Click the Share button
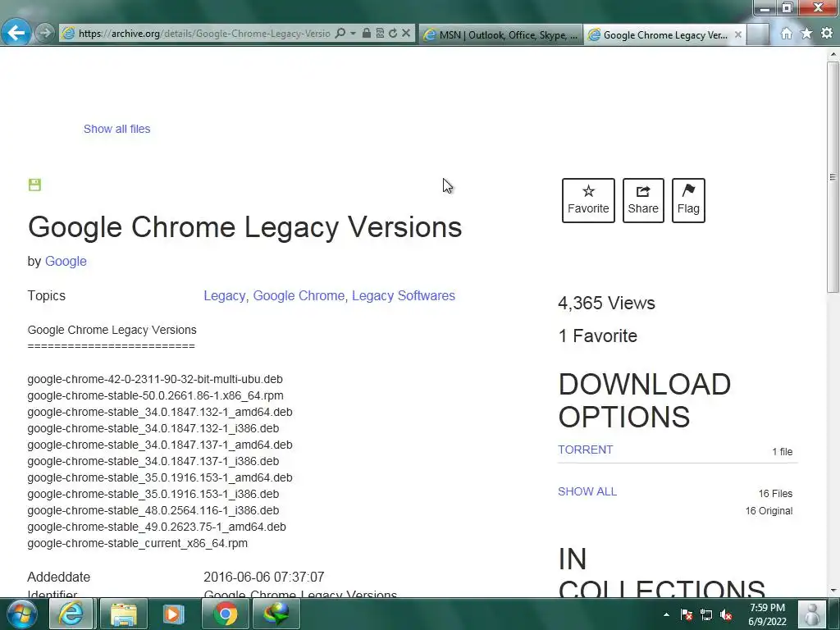 tap(643, 200)
